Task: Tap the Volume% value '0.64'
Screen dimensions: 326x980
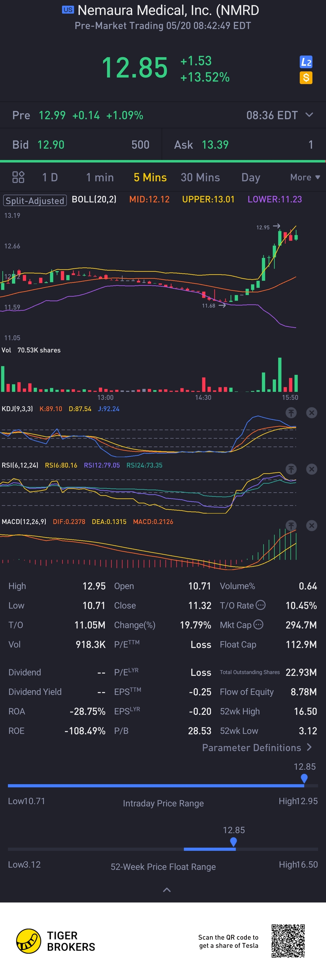Action: (308, 586)
